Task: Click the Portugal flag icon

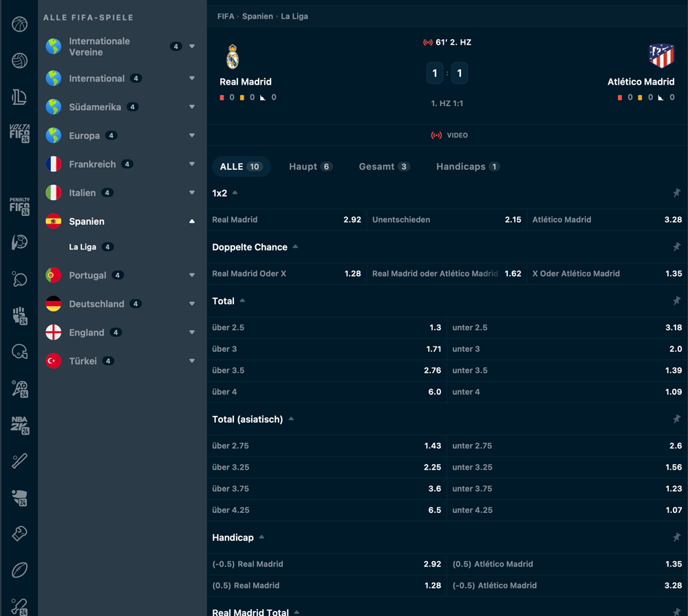Action: (x=54, y=275)
